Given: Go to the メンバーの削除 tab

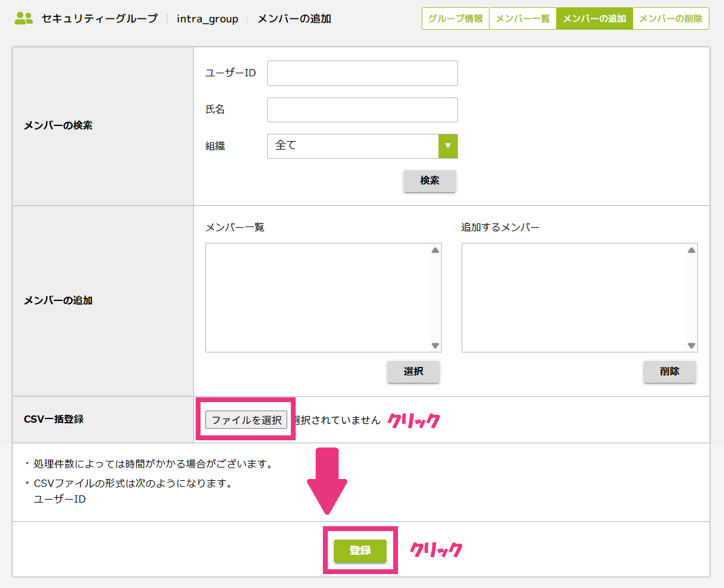Looking at the screenshot, I should [671, 18].
